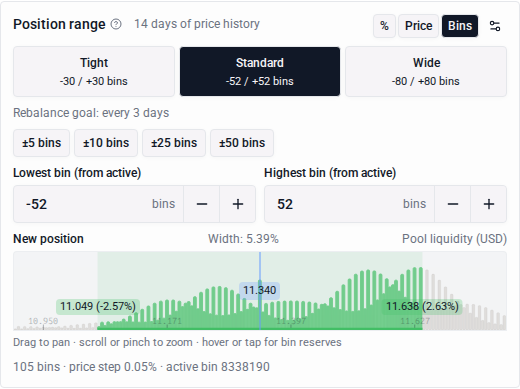The image size is (520, 389).
Task: Open the position range help icon
Action: pos(116,24)
